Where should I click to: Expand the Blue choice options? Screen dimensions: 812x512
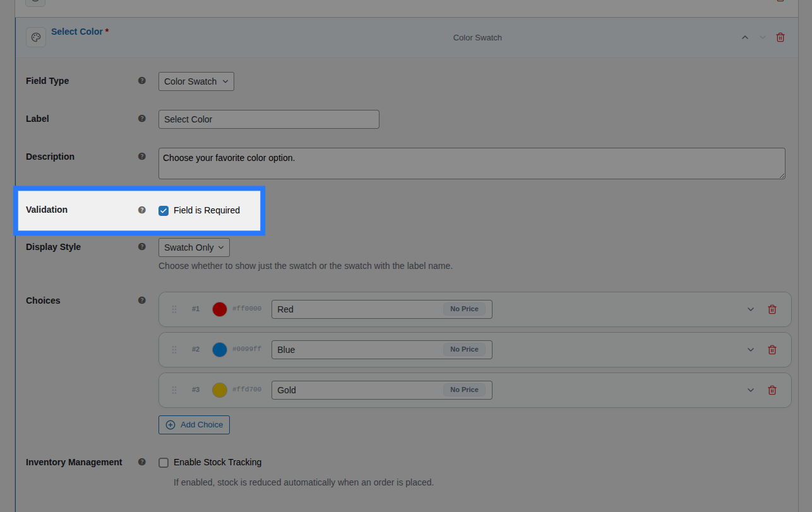click(x=751, y=350)
